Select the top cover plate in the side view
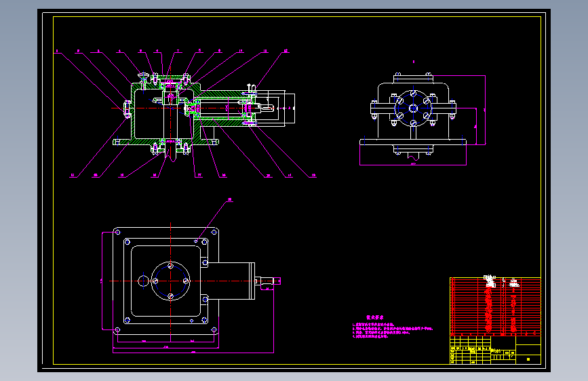Screen dimensions: 588x381 click(x=413, y=79)
